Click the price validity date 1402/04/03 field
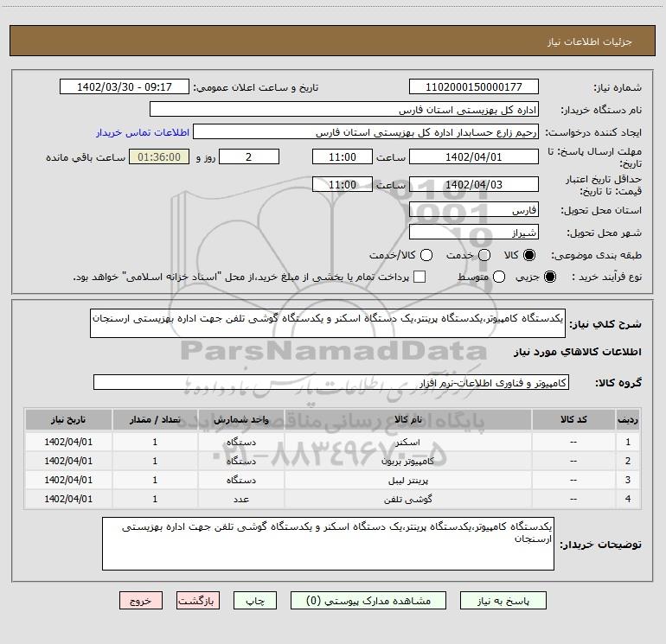666x644 pixels. (474, 184)
